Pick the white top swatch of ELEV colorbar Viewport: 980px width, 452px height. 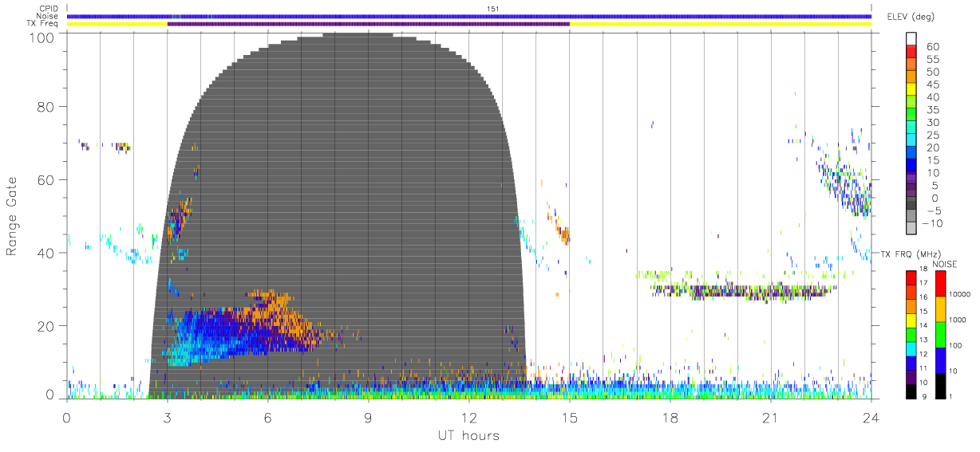click(911, 39)
